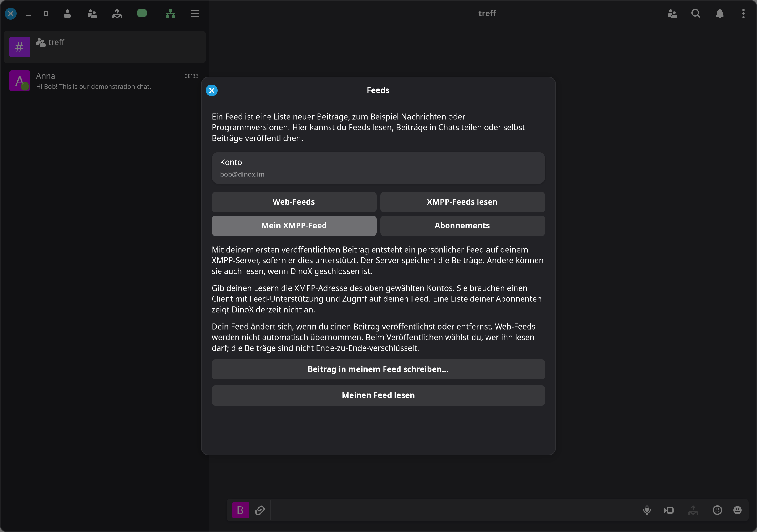Open the filled smiley sticker icon
Screen dimensions: 757x532
click(x=737, y=510)
